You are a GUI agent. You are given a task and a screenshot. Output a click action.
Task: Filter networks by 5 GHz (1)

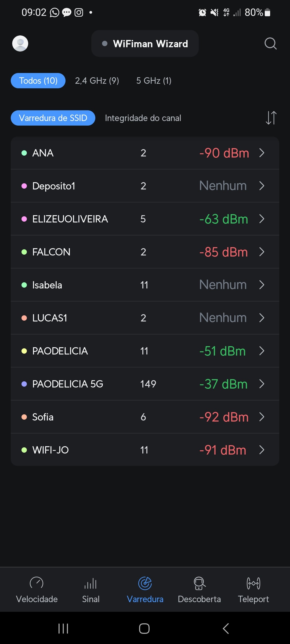pos(154,81)
